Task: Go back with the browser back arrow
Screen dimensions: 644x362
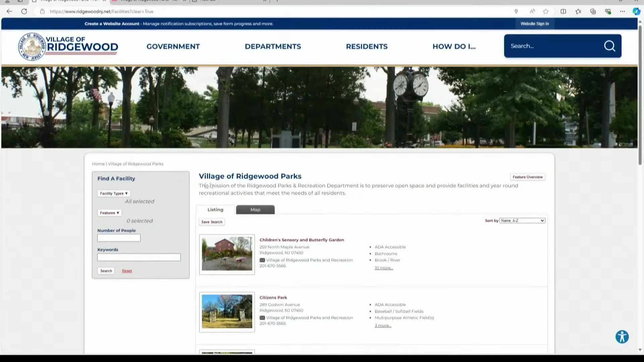Action: pyautogui.click(x=9, y=11)
